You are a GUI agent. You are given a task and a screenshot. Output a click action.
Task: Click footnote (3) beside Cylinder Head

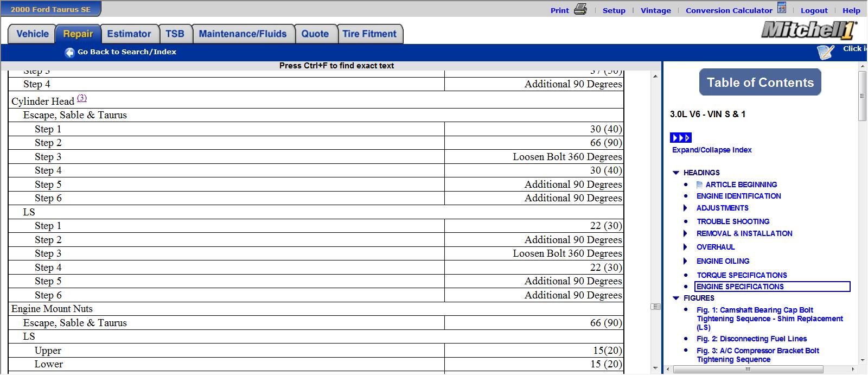point(81,98)
